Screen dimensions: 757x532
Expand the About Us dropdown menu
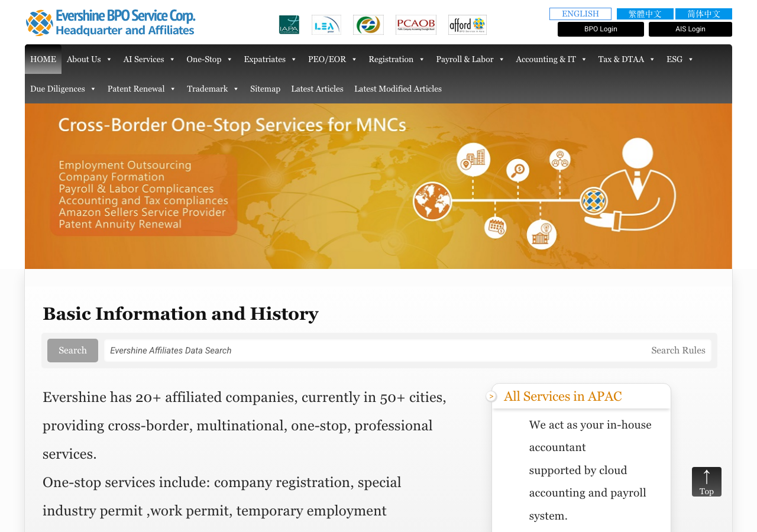[x=89, y=59]
